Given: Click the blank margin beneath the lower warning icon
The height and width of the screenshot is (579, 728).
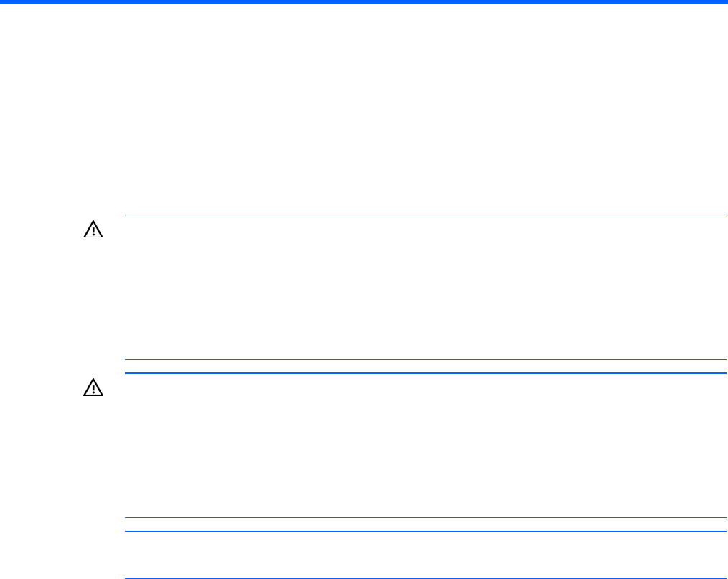Looking at the screenshot, I should (94, 459).
